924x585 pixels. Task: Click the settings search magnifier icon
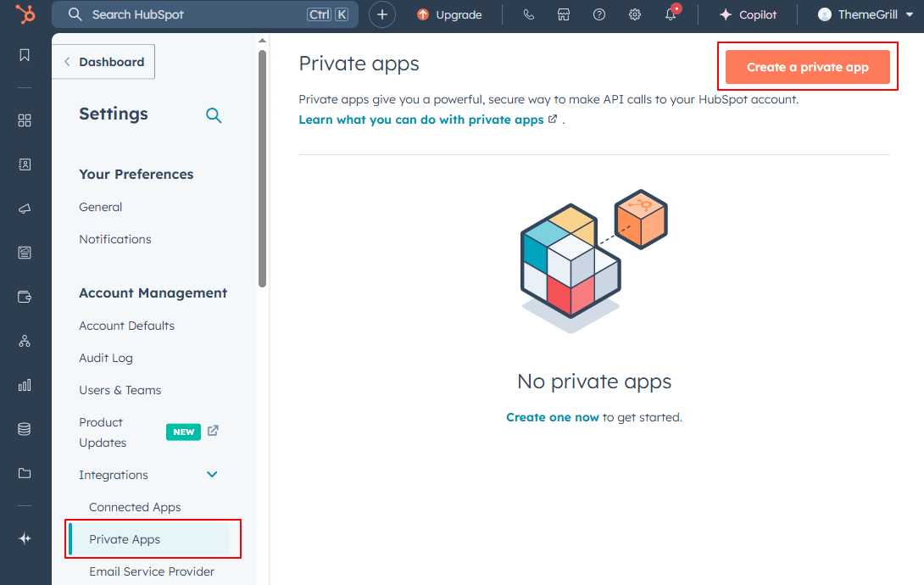pyautogui.click(x=214, y=115)
